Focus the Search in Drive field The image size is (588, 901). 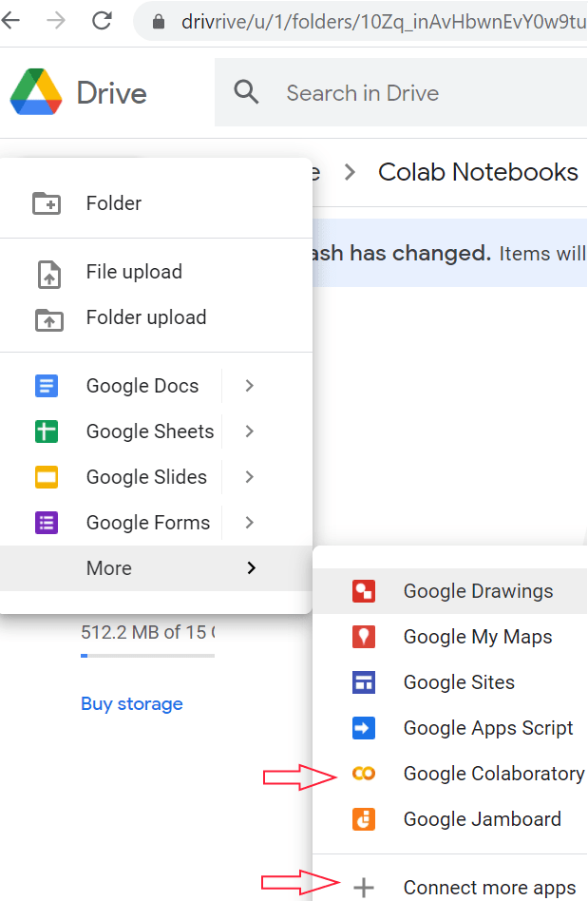401,92
